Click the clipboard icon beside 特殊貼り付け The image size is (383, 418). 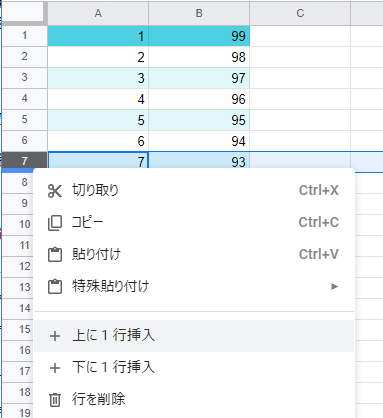click(x=55, y=286)
